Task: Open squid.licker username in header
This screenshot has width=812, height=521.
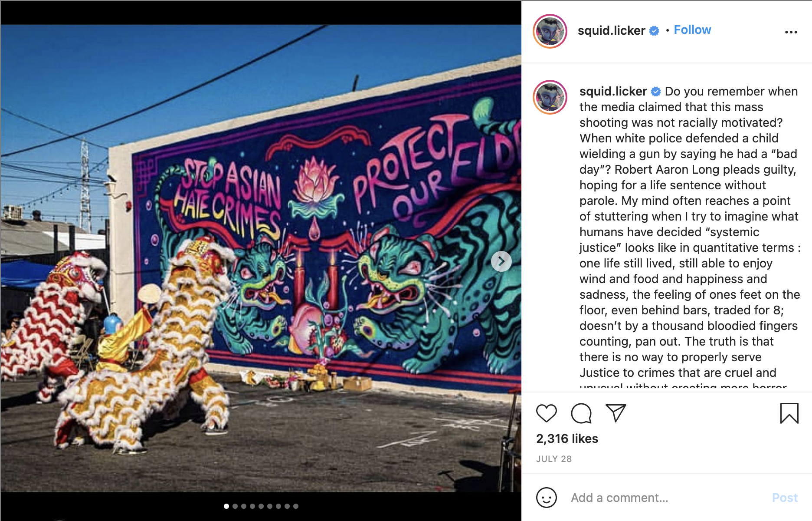Action: [611, 30]
